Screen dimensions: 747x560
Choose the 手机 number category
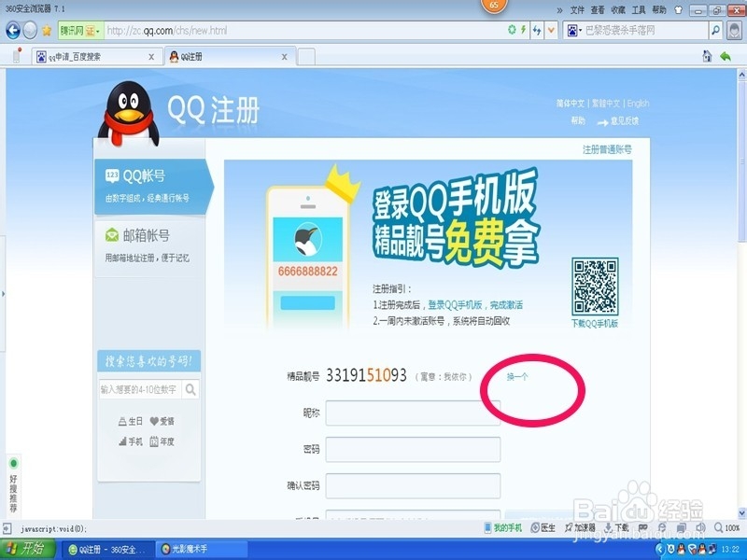coord(131,441)
